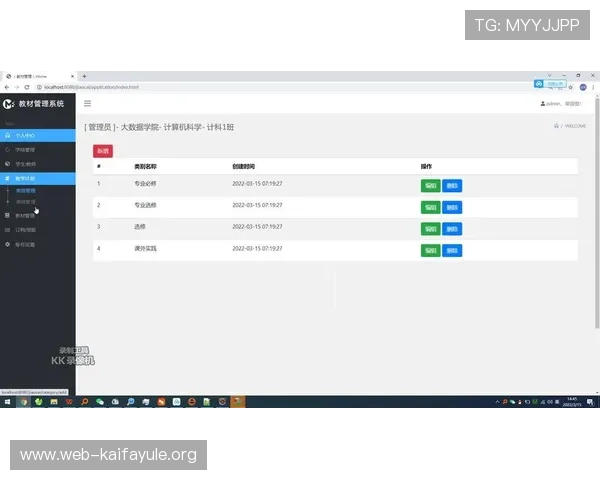Collapse the highlighted 教学 sidebar section
This screenshot has width=600, height=480.
click(38, 178)
